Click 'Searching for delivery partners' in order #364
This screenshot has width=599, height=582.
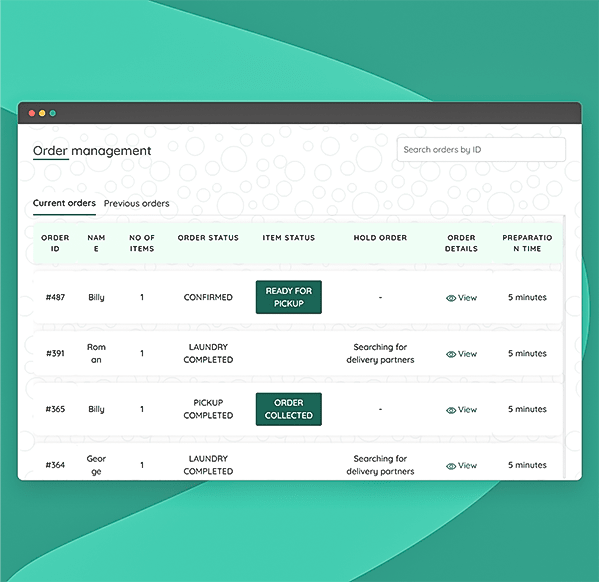pyautogui.click(x=380, y=465)
